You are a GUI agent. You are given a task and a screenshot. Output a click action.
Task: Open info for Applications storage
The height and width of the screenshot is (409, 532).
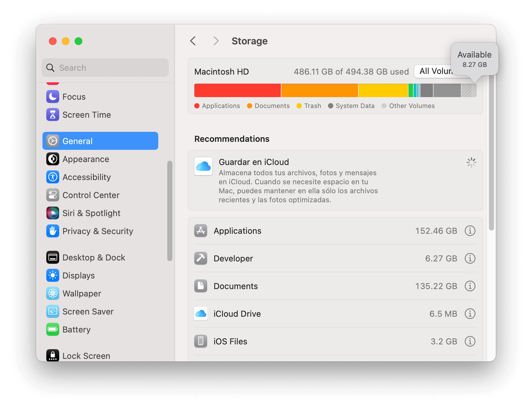pyautogui.click(x=470, y=231)
